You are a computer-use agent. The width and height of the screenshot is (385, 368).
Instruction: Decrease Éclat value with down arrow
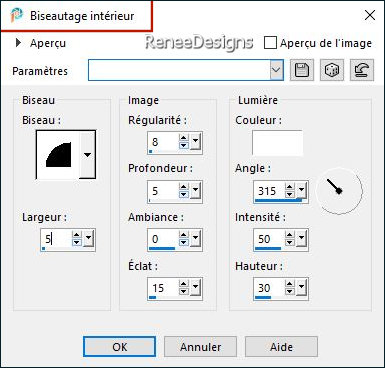[183, 292]
